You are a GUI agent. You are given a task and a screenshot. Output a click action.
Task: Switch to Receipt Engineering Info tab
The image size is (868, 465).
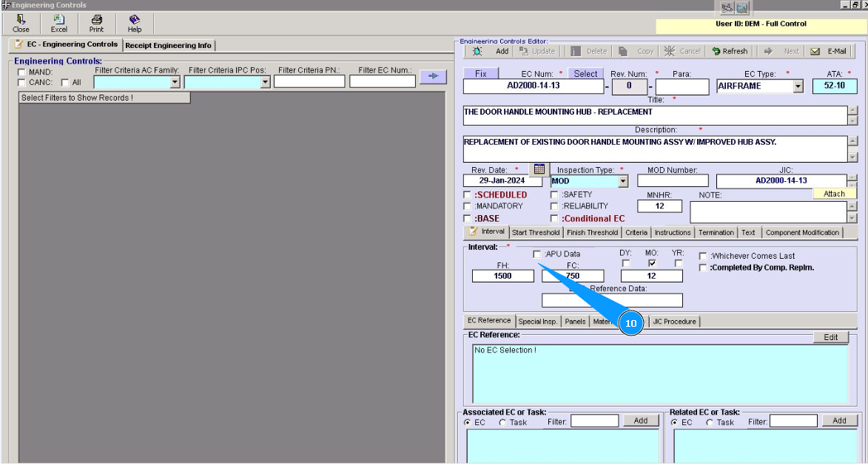click(x=168, y=45)
